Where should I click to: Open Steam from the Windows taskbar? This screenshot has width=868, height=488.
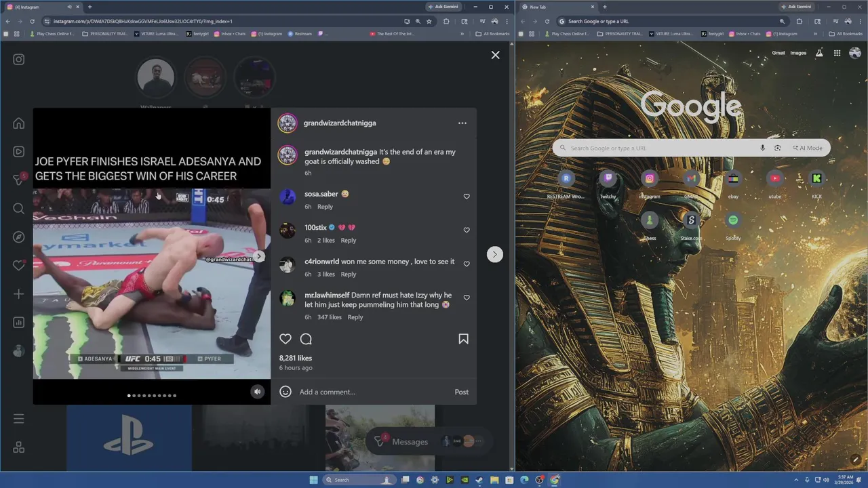coord(479,480)
